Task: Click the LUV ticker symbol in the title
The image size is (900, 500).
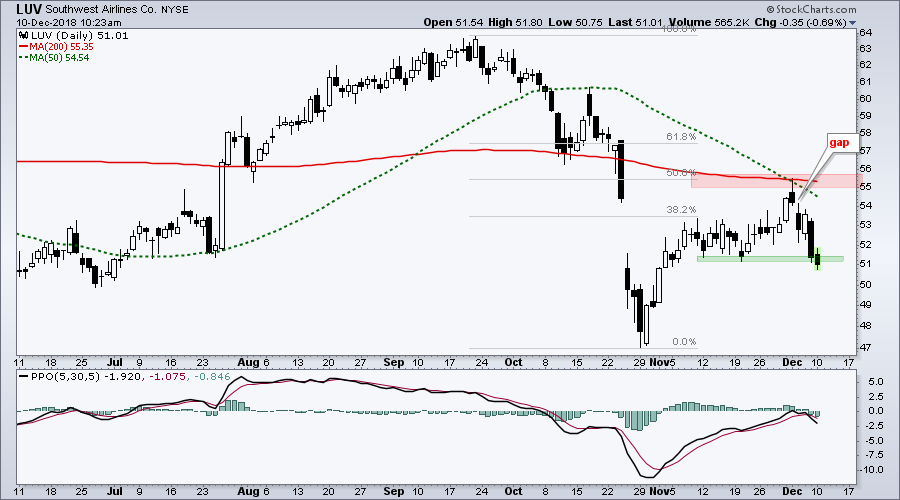Action: coord(28,9)
